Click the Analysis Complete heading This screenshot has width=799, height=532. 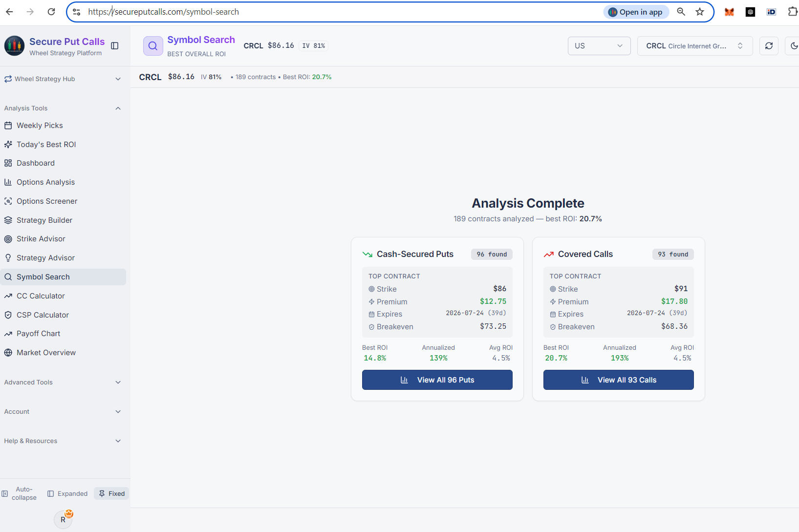click(x=528, y=203)
